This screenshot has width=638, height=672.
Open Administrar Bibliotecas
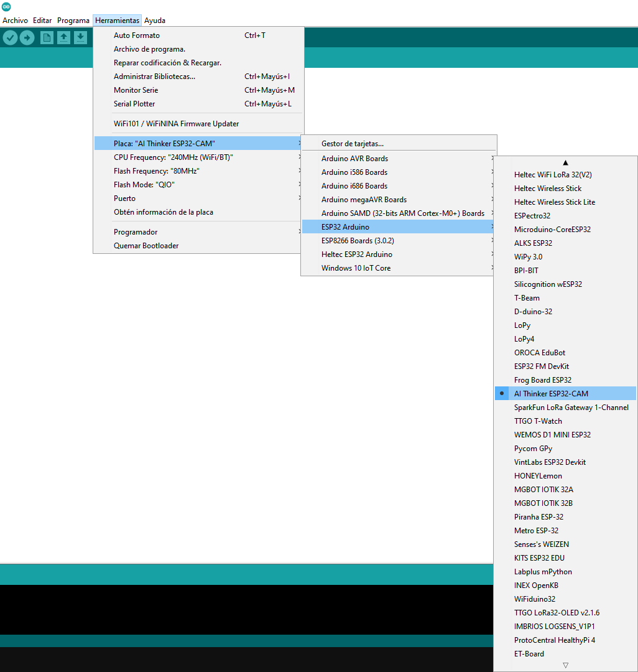(199, 77)
